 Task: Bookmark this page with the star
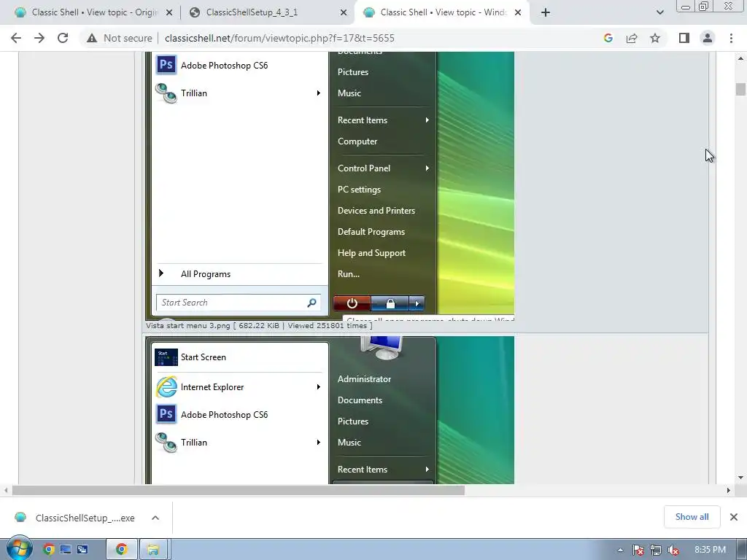coord(655,38)
